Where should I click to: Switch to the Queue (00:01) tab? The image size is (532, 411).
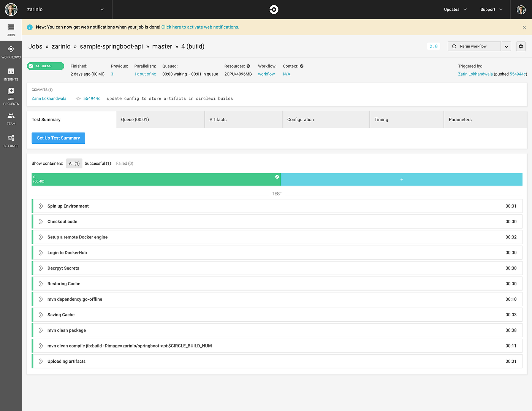(160, 119)
